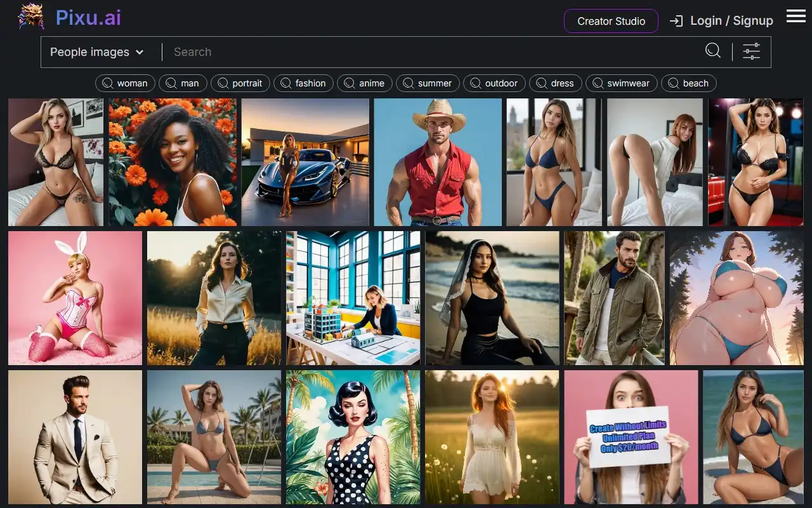View the architect with building model image
The width and height of the screenshot is (812, 508).
(x=353, y=298)
